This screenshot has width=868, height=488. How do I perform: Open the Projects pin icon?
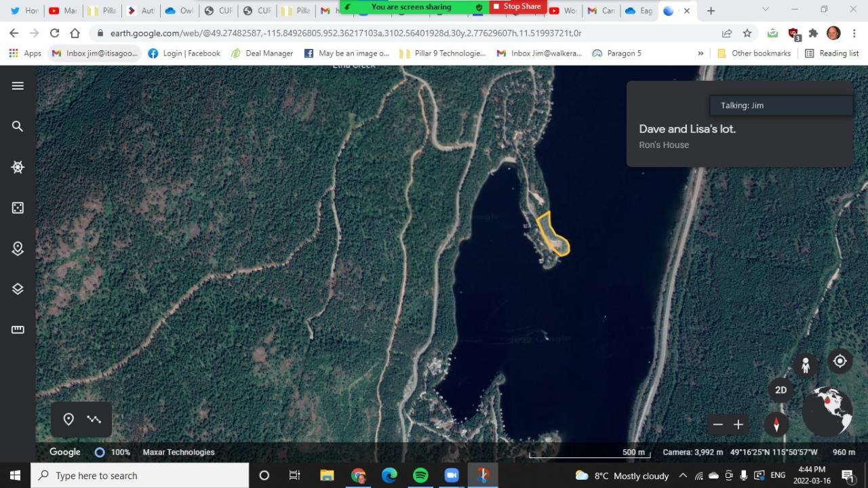pos(18,248)
